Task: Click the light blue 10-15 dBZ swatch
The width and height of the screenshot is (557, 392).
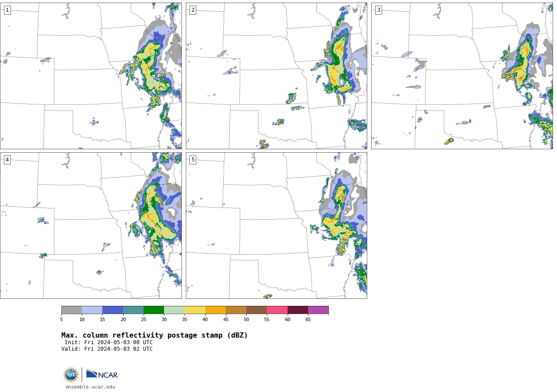Action: point(92,310)
